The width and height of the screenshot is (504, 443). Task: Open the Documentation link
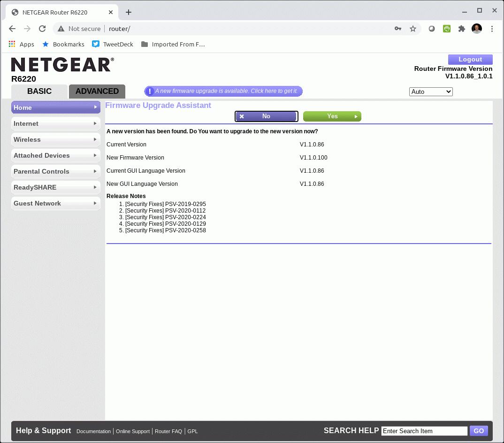(93, 431)
